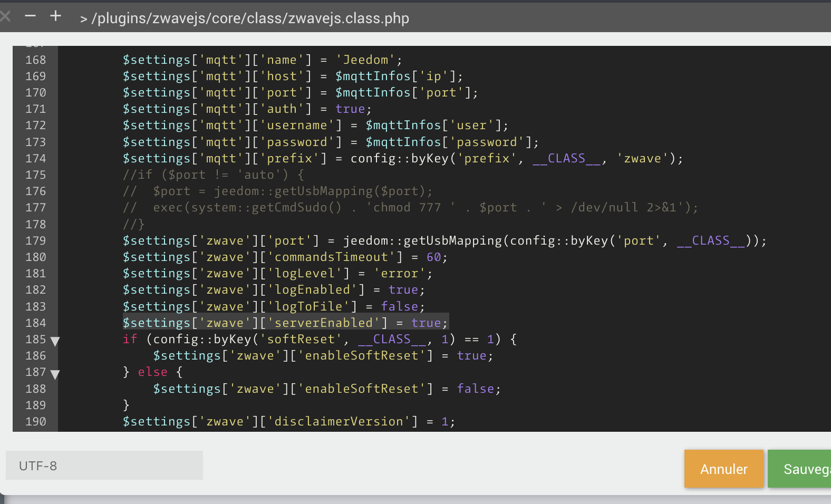The height and width of the screenshot is (504, 831).
Task: Click jeedom::getUsbMapping on line 179
Action: (422, 241)
